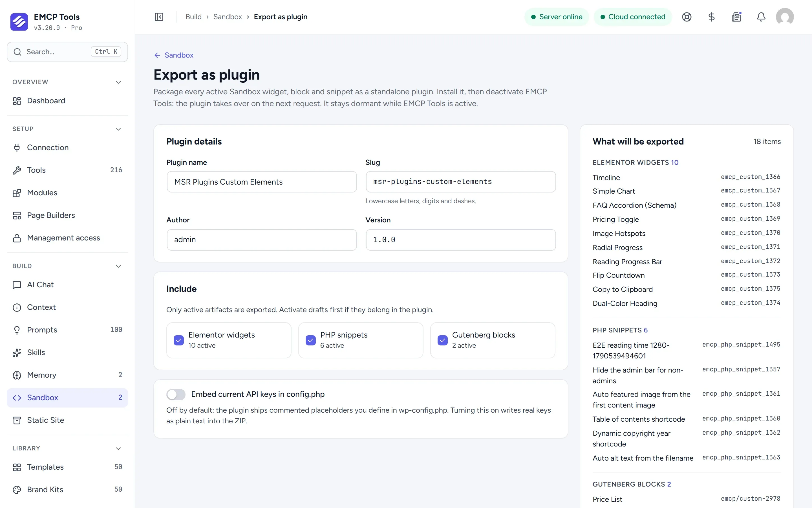
Task: Uncheck the Gutenberg blocks checkbox
Action: [443, 340]
